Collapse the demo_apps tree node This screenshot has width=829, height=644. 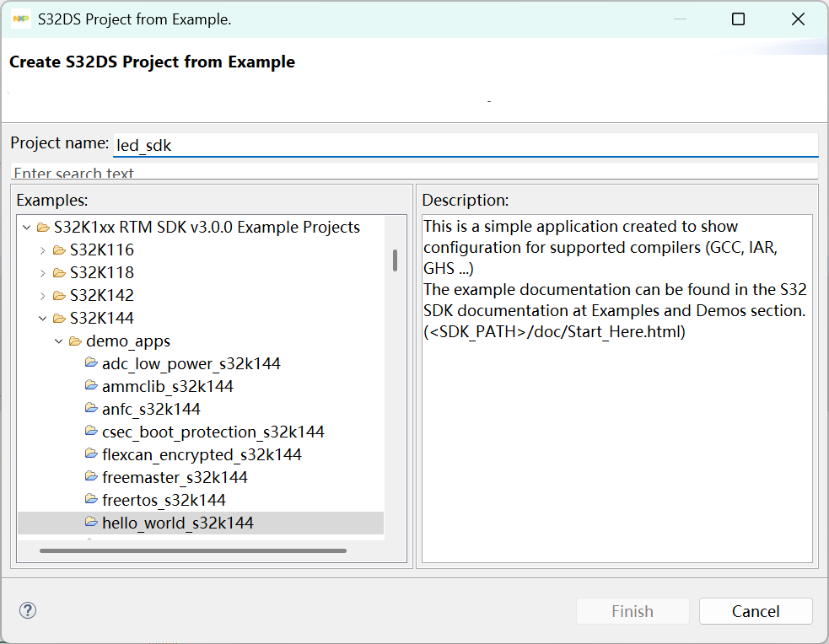(x=59, y=341)
